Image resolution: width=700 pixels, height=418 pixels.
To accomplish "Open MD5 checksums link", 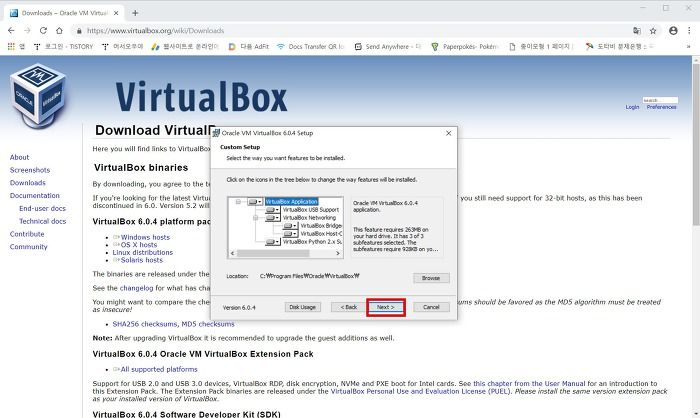I will click(208, 324).
